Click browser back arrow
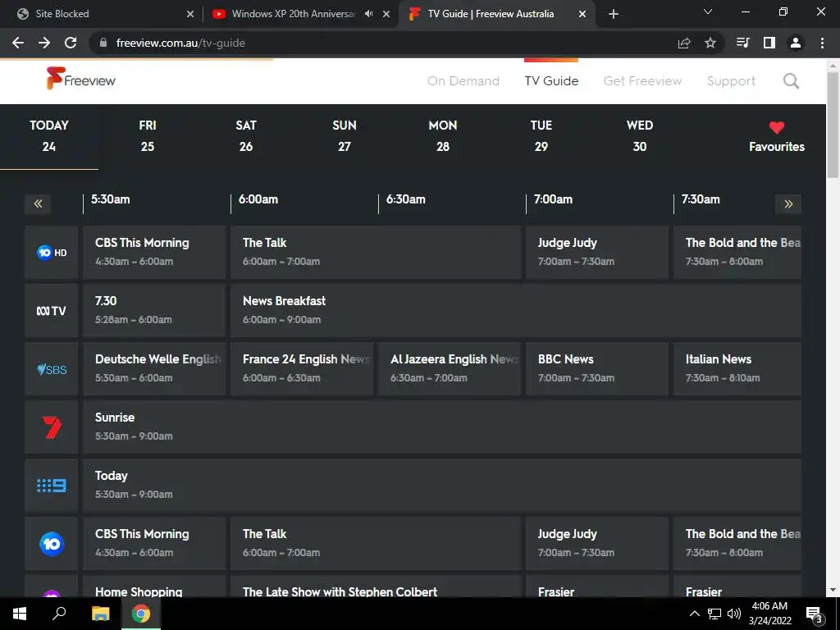 18,43
